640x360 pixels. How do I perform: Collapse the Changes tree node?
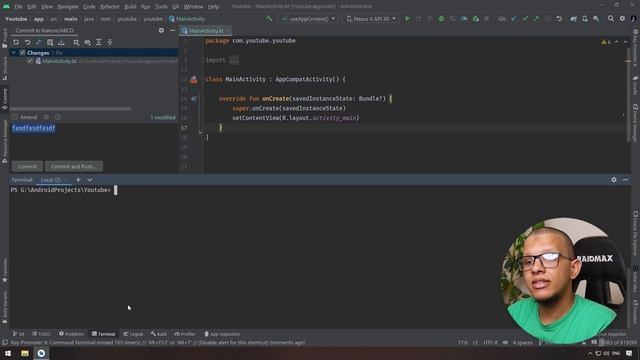tap(13, 53)
